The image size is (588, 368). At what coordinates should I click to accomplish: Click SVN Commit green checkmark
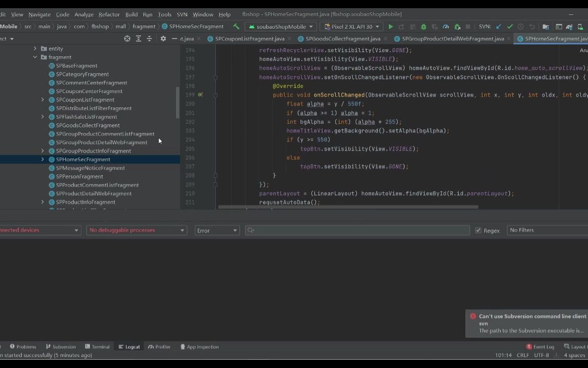(509, 27)
